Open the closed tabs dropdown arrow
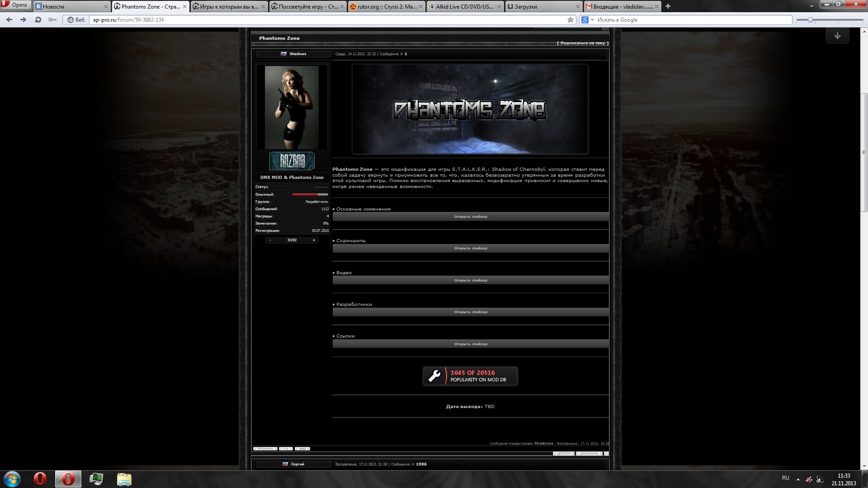 [811, 6]
